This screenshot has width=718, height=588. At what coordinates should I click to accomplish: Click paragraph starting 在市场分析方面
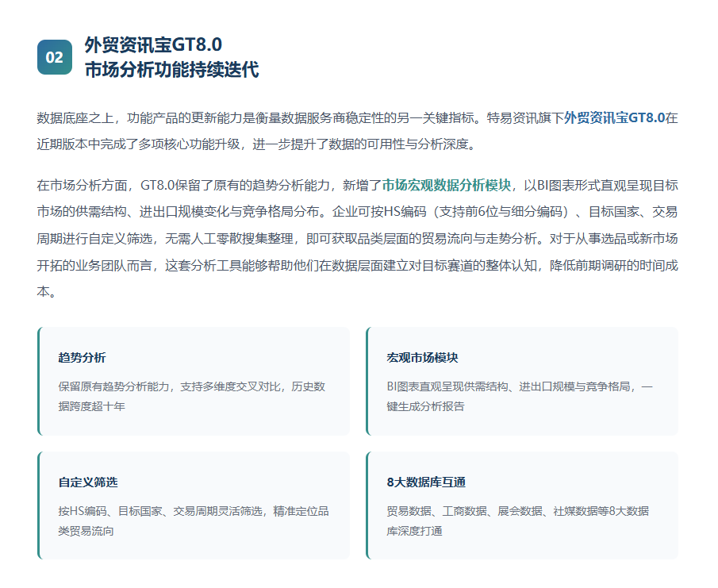coord(357,239)
